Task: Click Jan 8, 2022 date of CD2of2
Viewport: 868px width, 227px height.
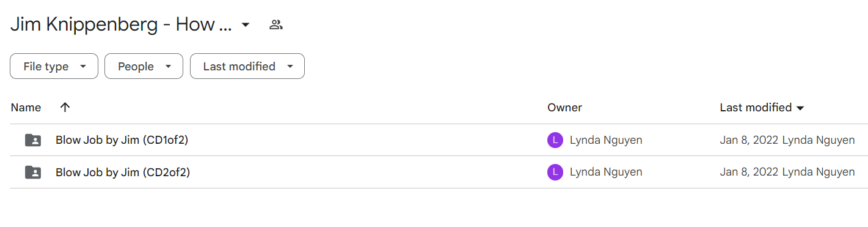Action: pos(749,173)
